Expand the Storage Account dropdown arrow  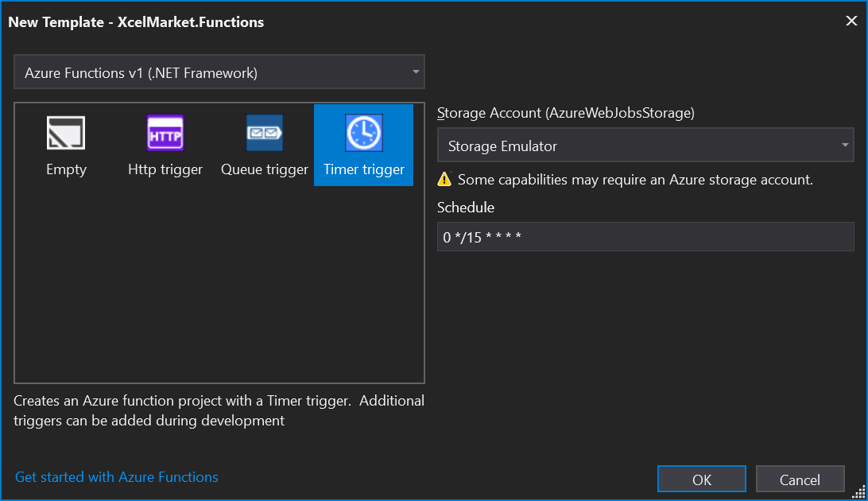(844, 146)
